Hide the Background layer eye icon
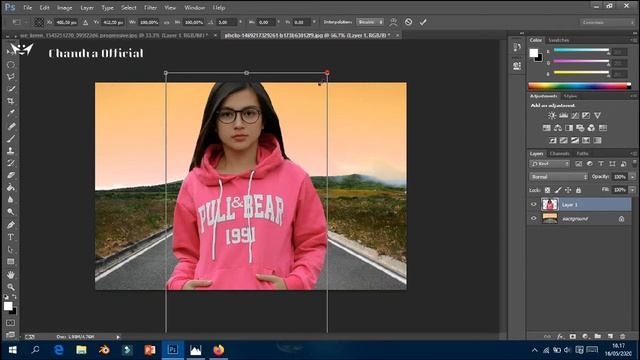 pyautogui.click(x=533, y=218)
